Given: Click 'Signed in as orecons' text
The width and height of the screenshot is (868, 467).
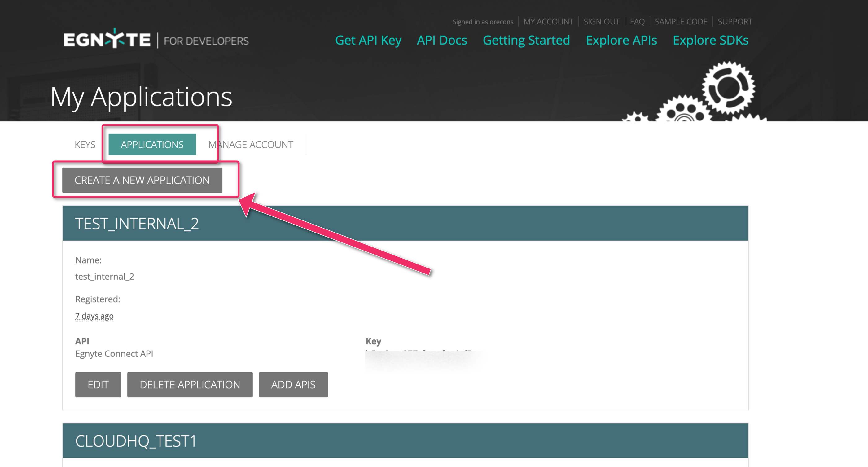Looking at the screenshot, I should coord(483,22).
